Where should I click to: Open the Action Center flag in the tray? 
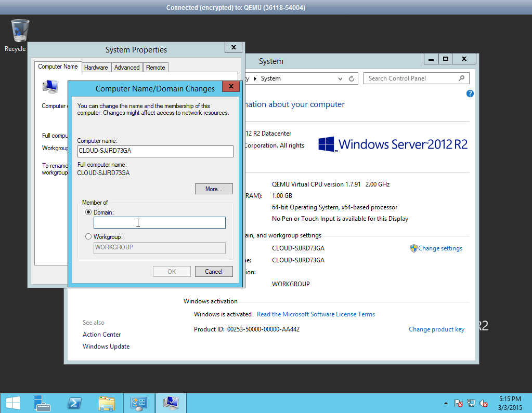[459, 403]
